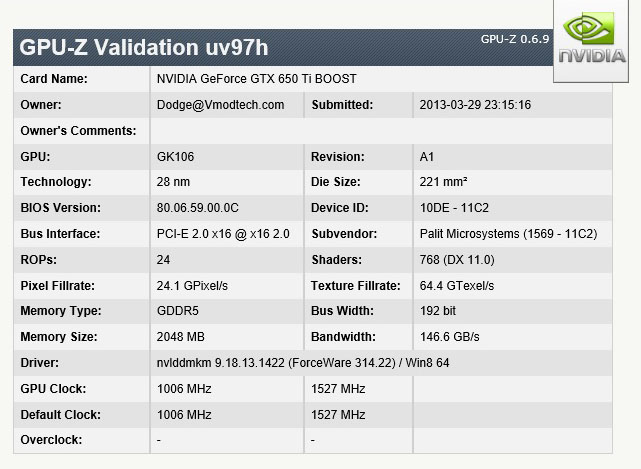Click the Subvendor Palit Microsystems value
This screenshot has width=641, height=469.
tap(508, 234)
